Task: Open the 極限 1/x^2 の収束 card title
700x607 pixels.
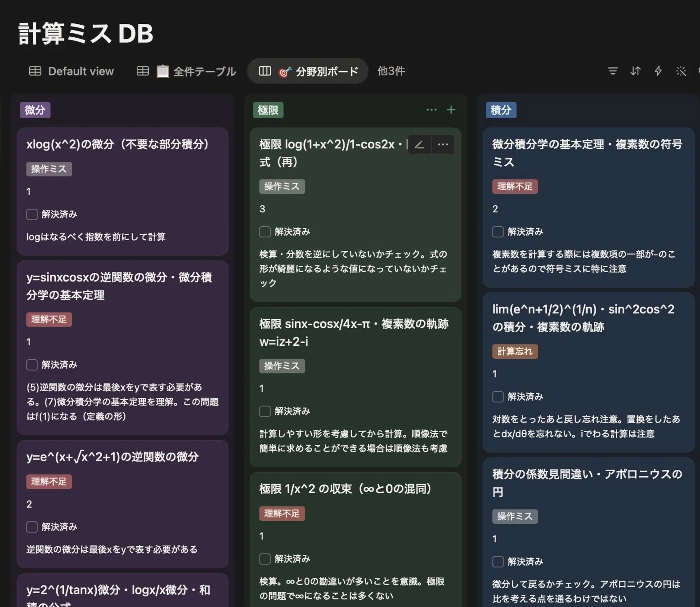Action: coord(346,489)
